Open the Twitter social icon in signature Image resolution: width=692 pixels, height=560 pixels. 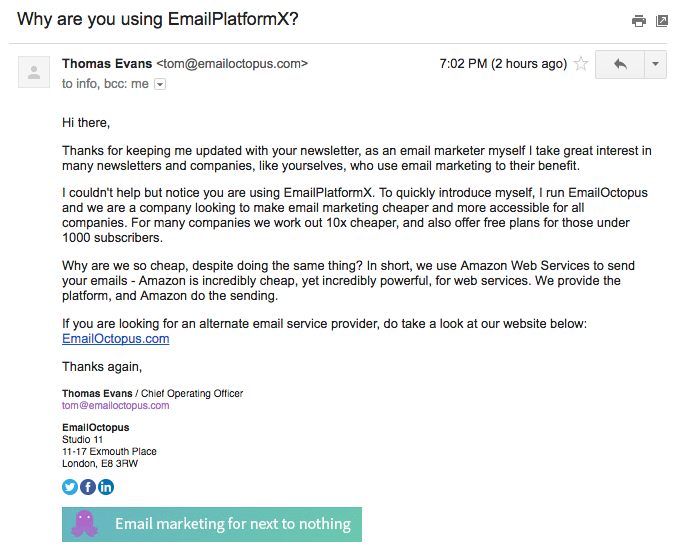(70, 487)
